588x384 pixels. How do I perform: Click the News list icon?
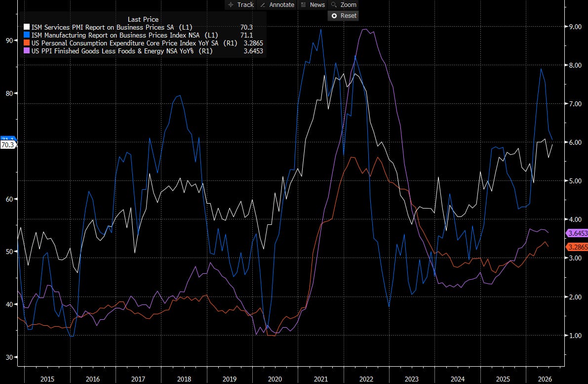[303, 5]
